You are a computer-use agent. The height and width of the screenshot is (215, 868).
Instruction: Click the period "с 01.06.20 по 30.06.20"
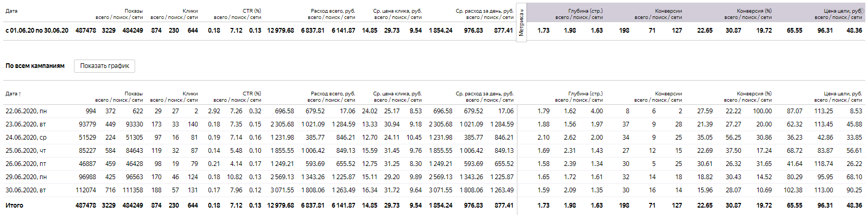point(37,31)
